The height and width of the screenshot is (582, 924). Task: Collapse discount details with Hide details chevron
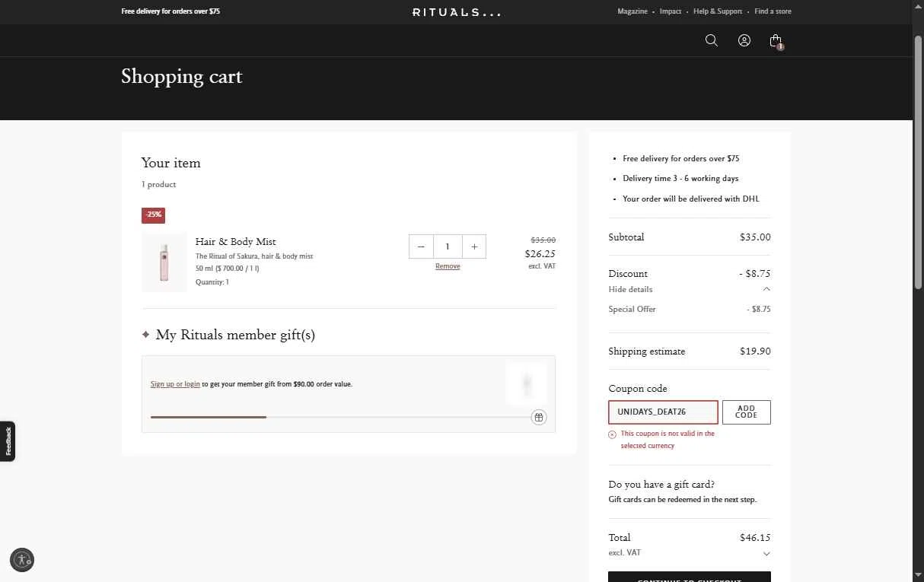[766, 289]
